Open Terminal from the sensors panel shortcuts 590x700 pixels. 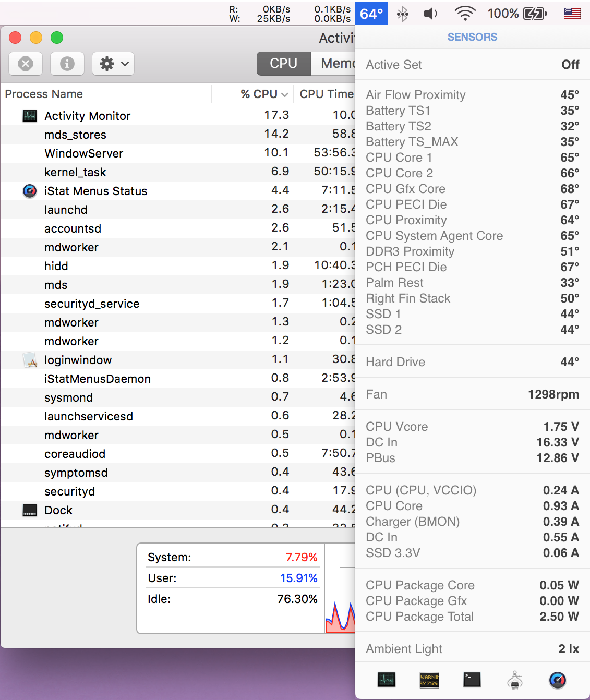[472, 680]
